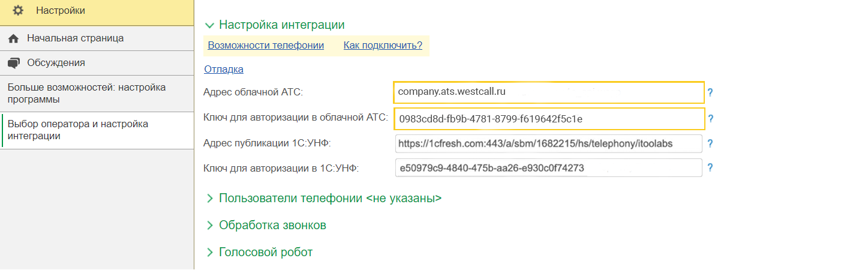Open the Возможности телефонии link
This screenshot has width=868, height=270.
point(266,46)
